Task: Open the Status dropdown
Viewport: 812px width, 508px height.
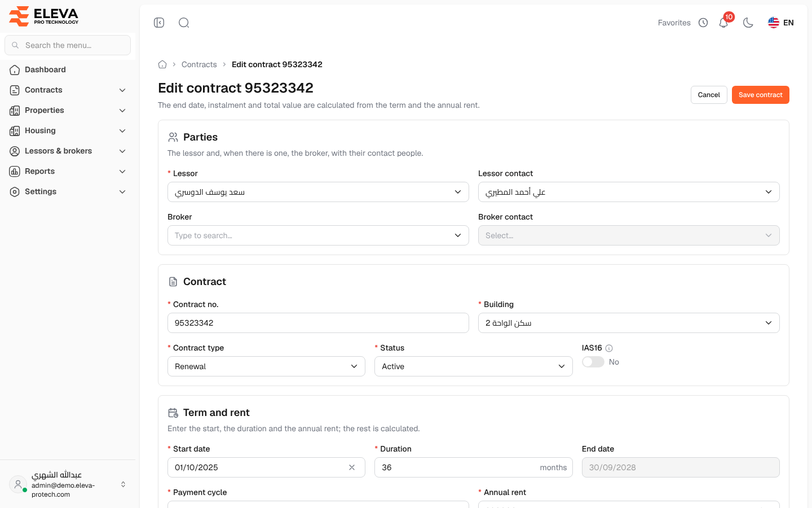Action: pos(474,366)
